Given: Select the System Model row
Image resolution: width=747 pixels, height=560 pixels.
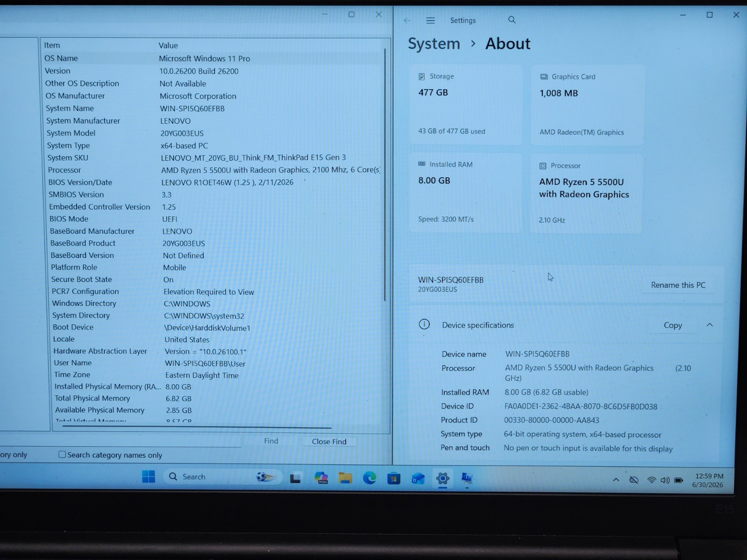Looking at the screenshot, I should (x=213, y=133).
